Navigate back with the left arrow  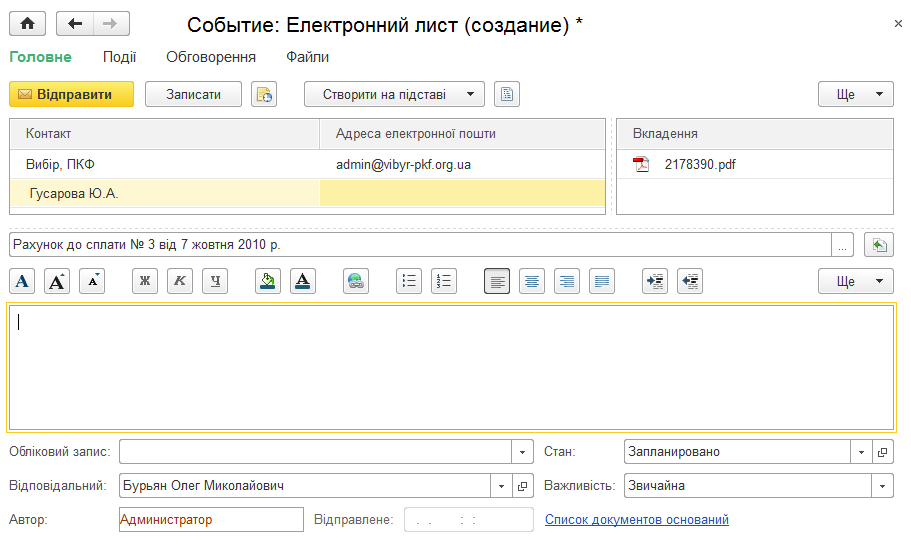[x=75, y=24]
